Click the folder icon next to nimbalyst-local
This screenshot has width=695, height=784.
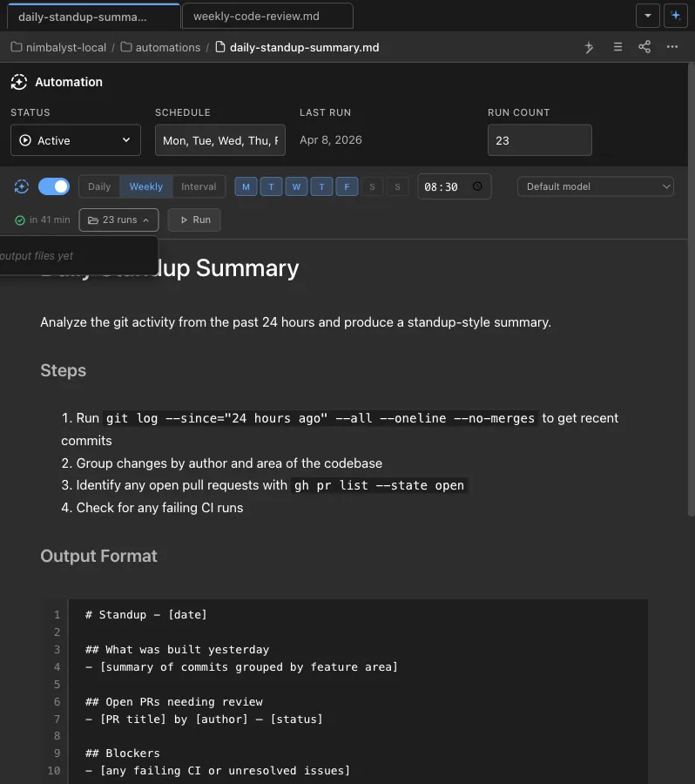15,47
